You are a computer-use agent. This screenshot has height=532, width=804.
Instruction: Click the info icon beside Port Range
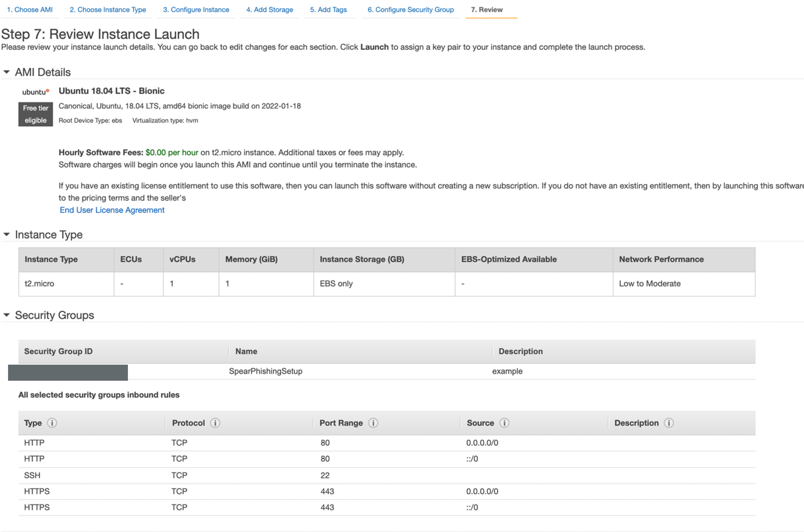[x=373, y=423]
